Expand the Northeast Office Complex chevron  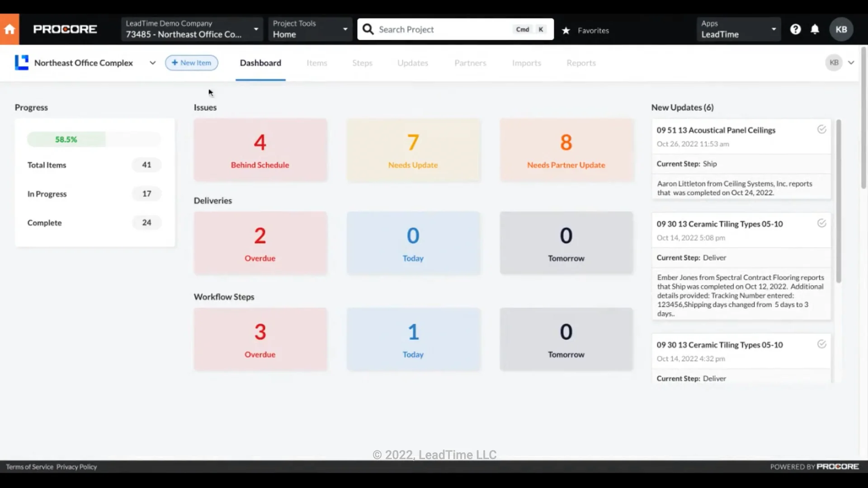[152, 63]
